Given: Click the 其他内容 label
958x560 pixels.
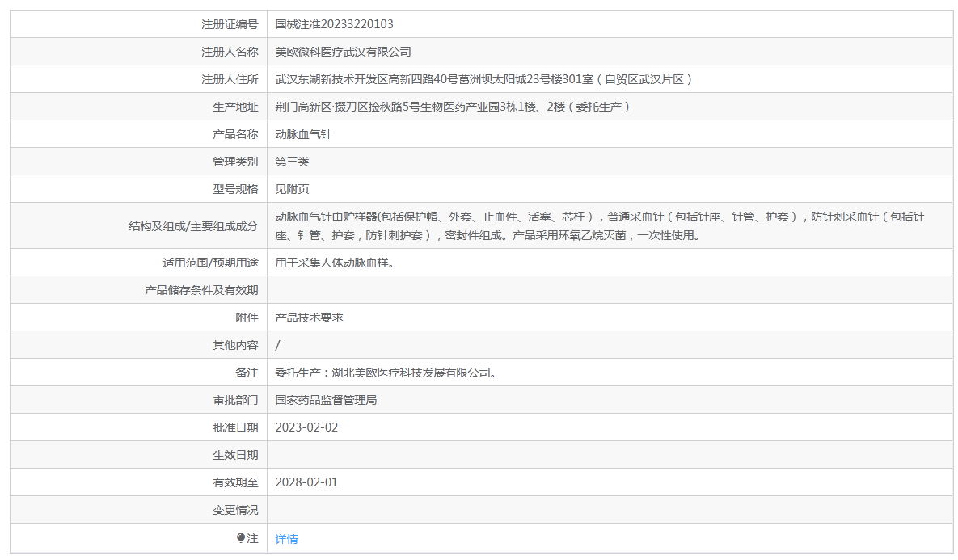Looking at the screenshot, I should 235,346.
